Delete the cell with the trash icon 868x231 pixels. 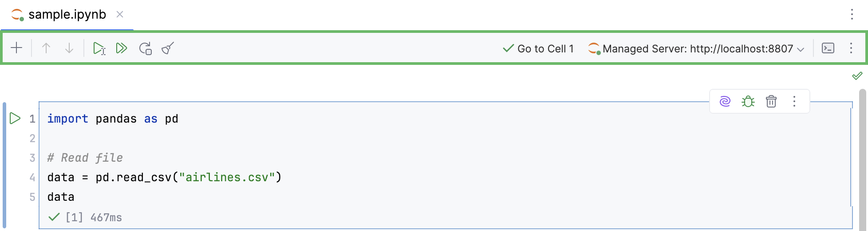coord(771,101)
